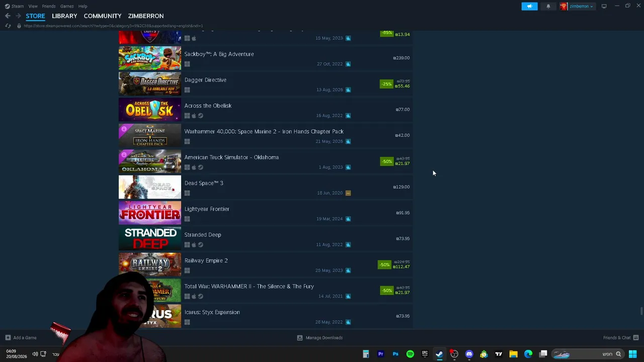Click Across the Obelisk SteamOS platform icon

tap(201, 116)
